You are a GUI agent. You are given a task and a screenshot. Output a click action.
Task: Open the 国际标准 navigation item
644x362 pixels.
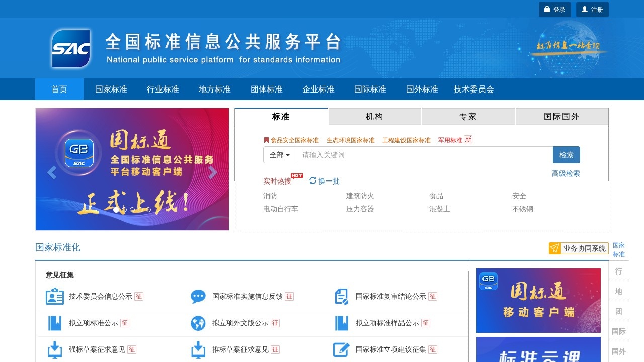[x=370, y=89]
